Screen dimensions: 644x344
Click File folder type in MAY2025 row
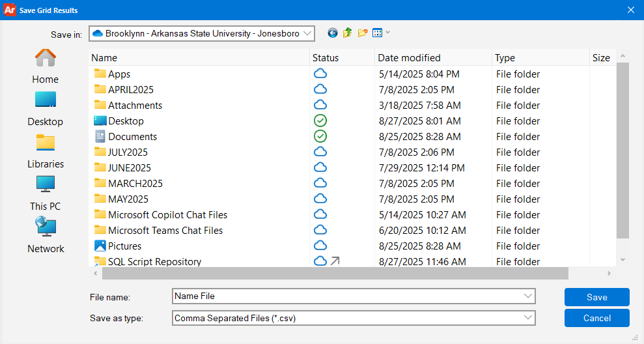point(518,199)
